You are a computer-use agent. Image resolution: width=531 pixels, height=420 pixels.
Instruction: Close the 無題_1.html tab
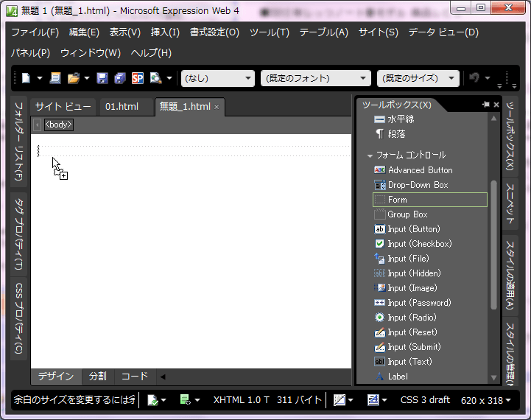(217, 108)
